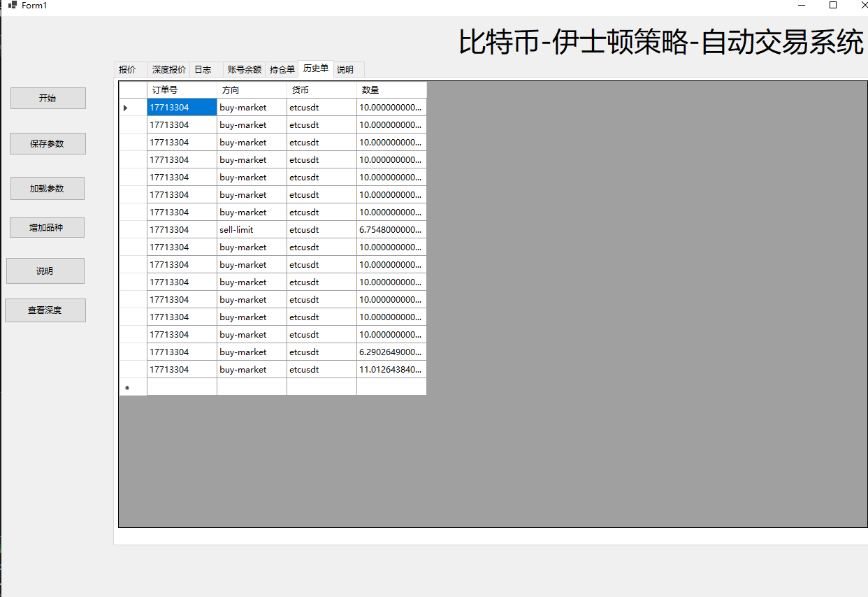Click the 说明 button in left sidebar
The image size is (868, 597).
(45, 271)
